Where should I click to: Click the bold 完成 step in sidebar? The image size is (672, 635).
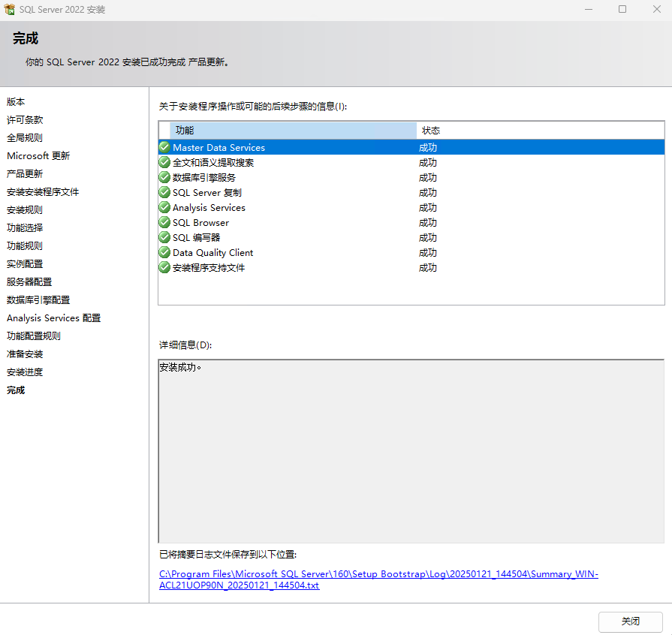click(x=16, y=390)
